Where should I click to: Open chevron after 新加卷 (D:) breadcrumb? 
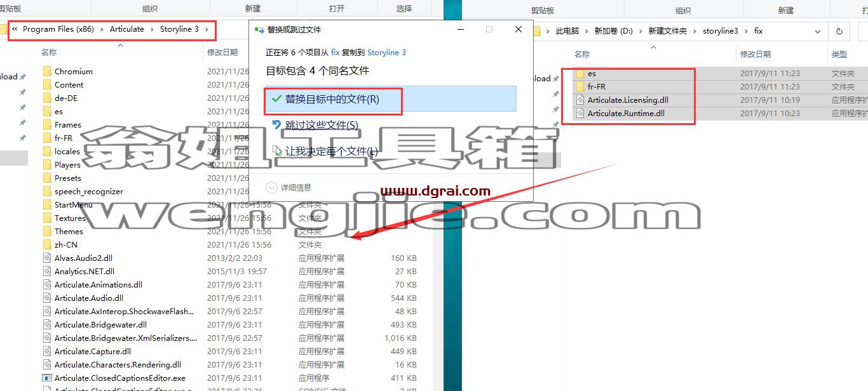(x=641, y=31)
